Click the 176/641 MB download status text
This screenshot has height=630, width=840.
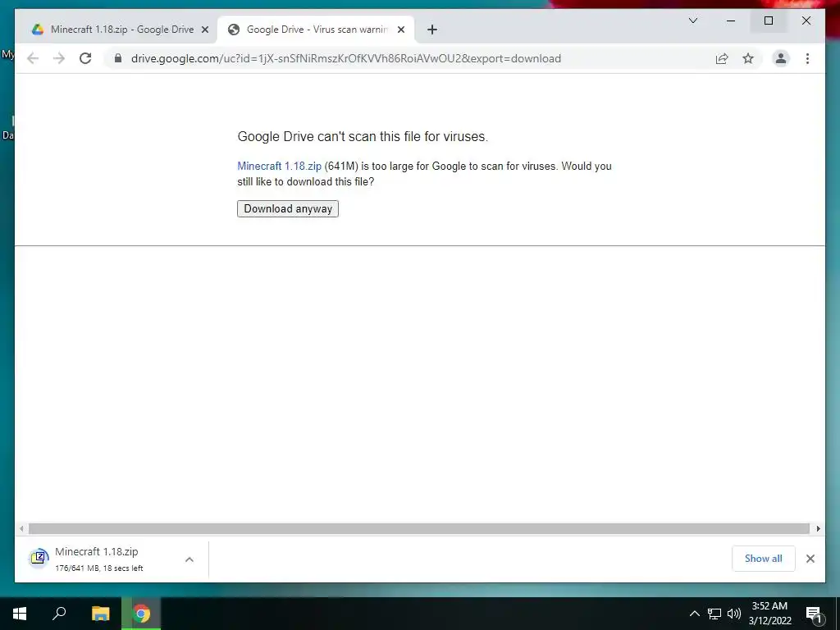click(99, 568)
